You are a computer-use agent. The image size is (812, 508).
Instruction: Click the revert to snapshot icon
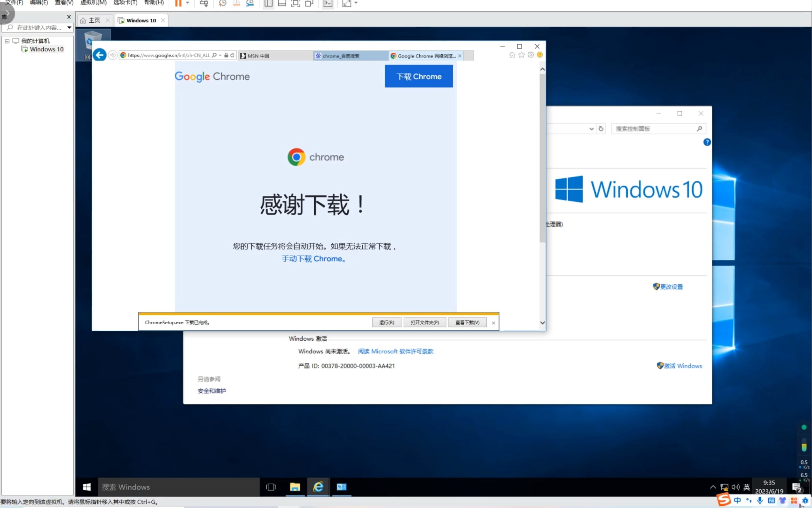237,3
